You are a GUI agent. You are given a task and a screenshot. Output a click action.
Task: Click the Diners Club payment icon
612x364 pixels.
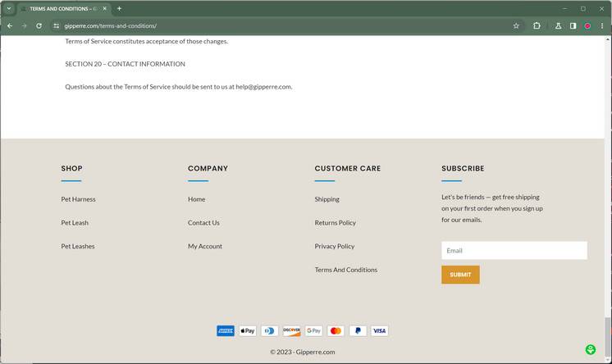point(270,331)
